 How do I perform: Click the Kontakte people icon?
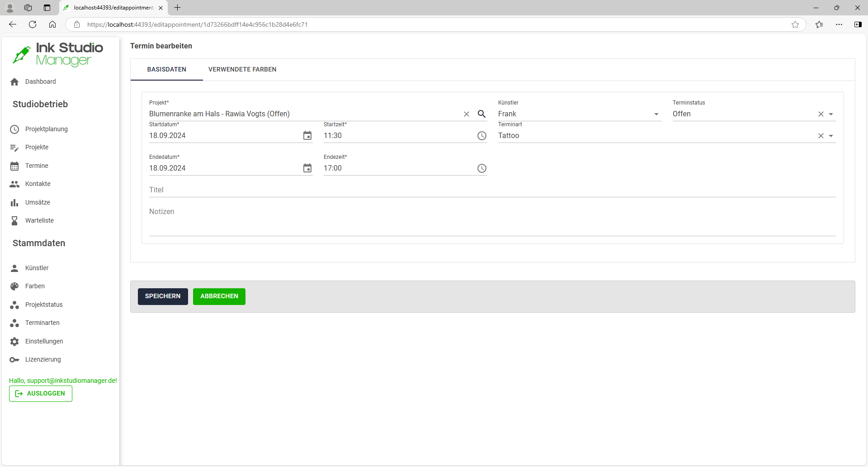(14, 184)
